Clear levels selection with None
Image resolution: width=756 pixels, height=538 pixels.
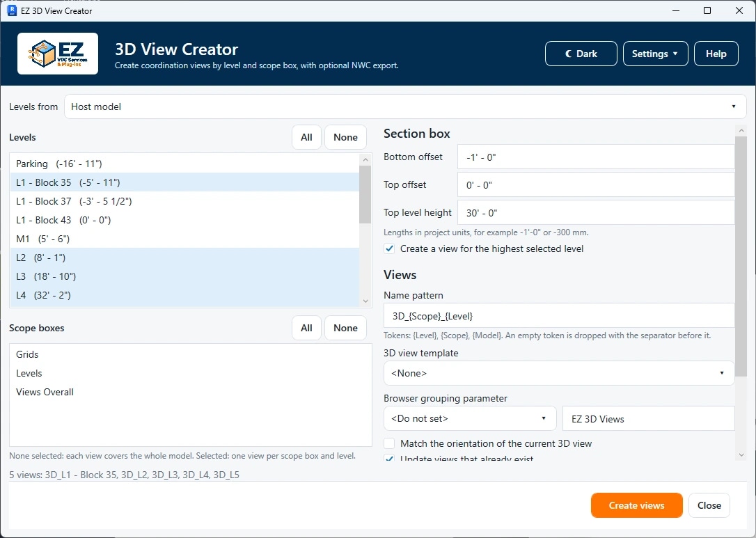[346, 137]
